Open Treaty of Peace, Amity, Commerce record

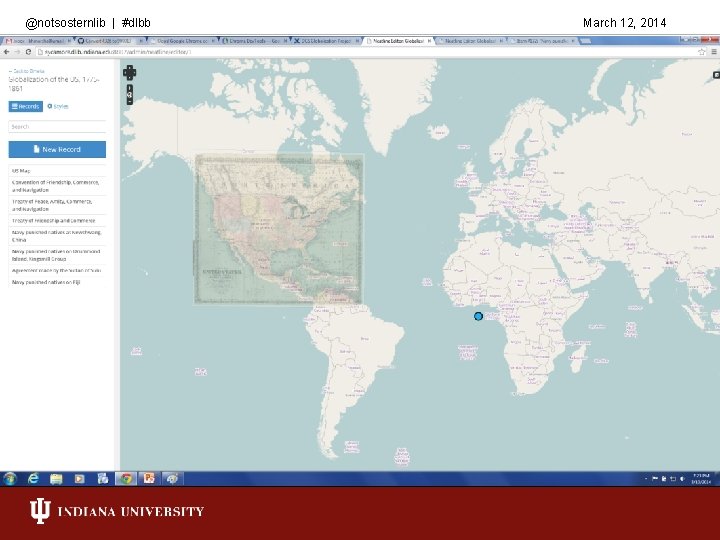click(57, 205)
